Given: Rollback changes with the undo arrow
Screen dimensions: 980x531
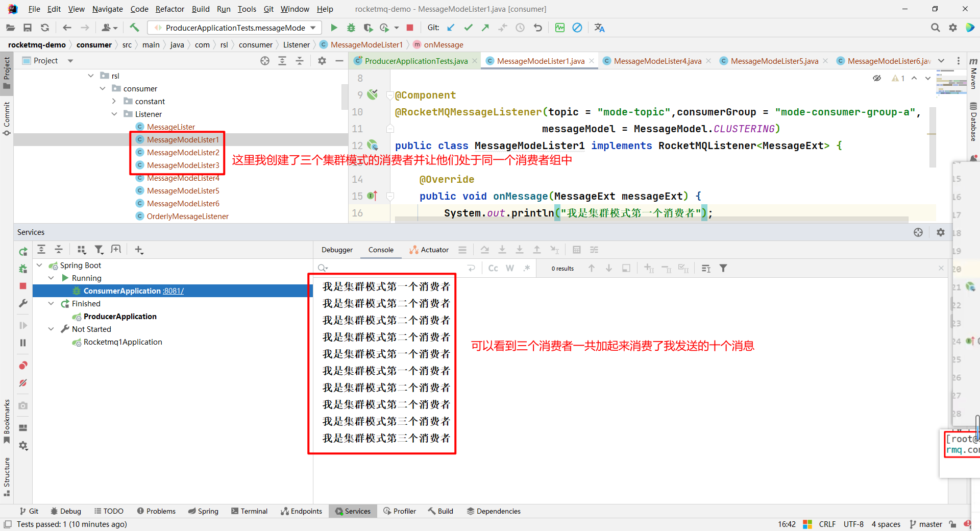Looking at the screenshot, I should pyautogui.click(x=537, y=28).
